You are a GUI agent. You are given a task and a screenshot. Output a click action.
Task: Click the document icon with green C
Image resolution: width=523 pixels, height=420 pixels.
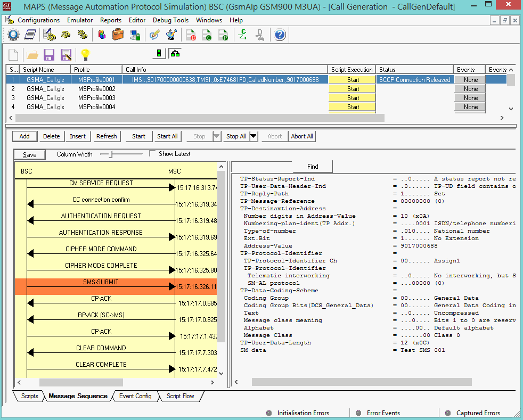coord(207,35)
